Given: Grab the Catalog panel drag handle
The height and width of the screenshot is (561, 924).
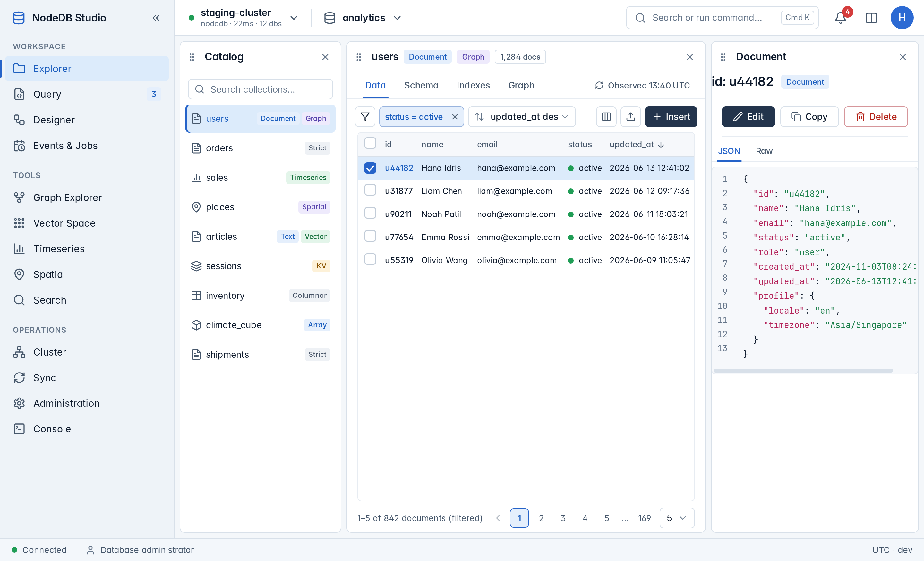Looking at the screenshot, I should point(192,57).
